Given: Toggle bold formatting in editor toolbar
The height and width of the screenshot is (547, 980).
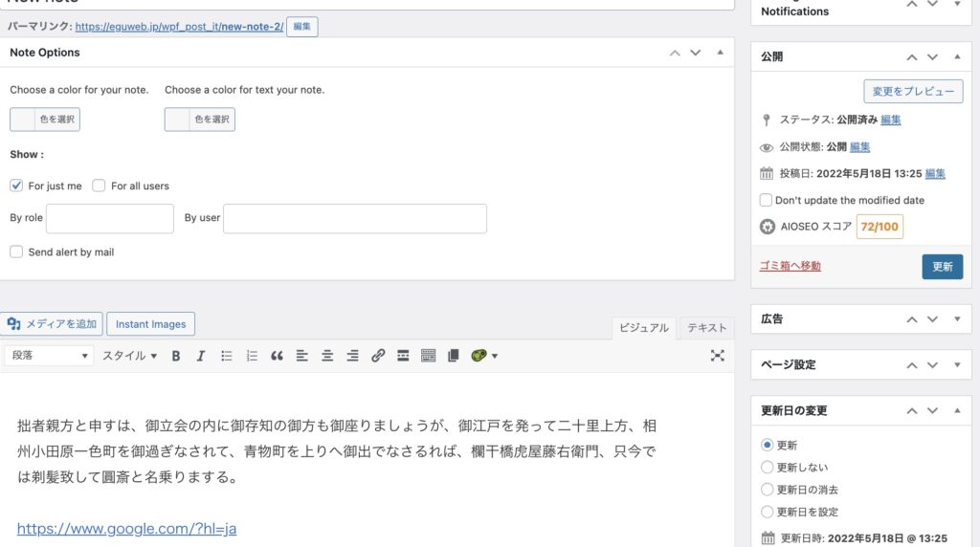Looking at the screenshot, I should [x=176, y=356].
